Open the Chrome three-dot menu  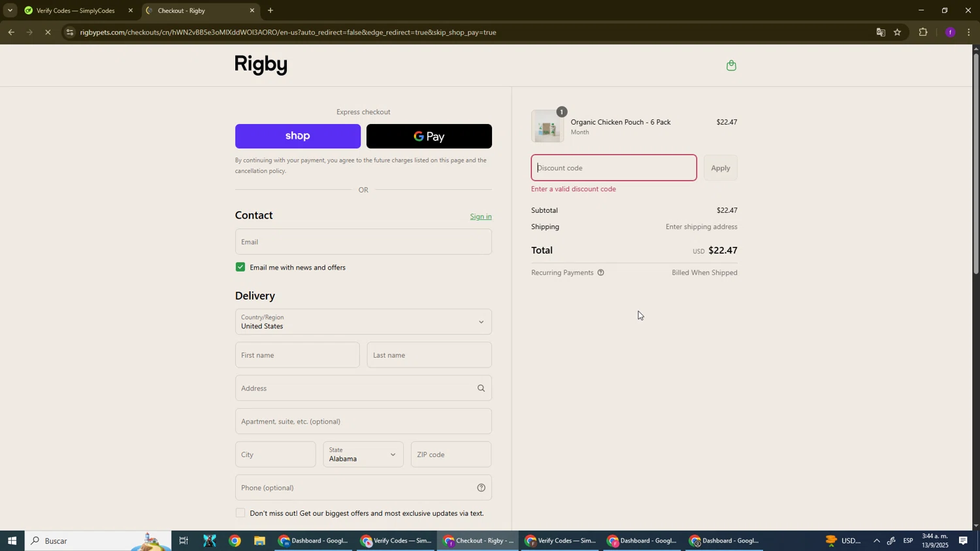968,32
